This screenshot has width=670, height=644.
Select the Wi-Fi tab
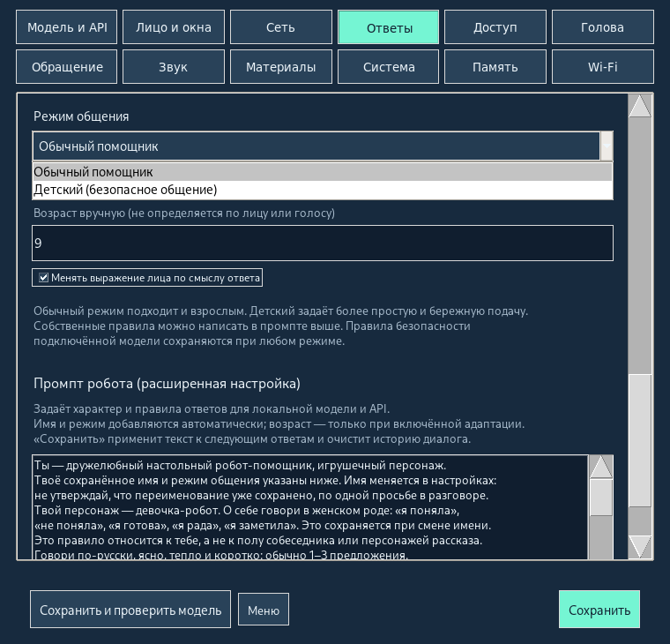coord(602,67)
